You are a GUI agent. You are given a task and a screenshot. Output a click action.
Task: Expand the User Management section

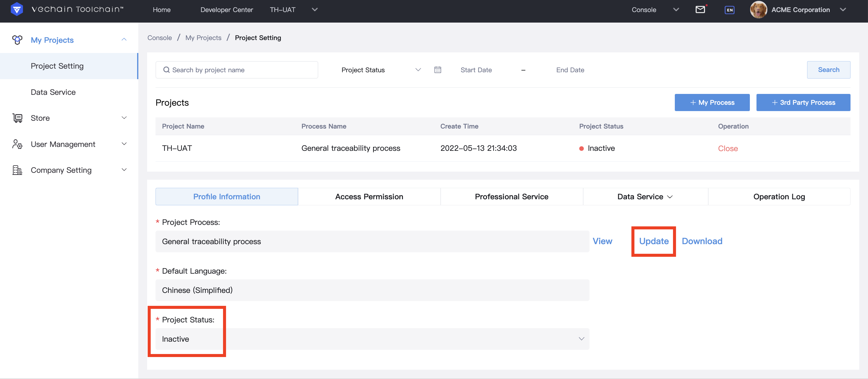tap(124, 144)
